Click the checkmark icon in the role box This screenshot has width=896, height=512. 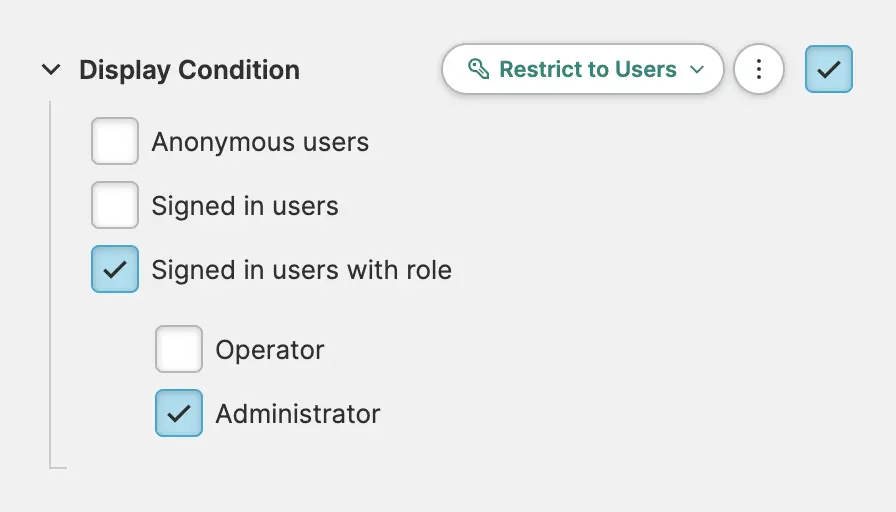pos(115,270)
